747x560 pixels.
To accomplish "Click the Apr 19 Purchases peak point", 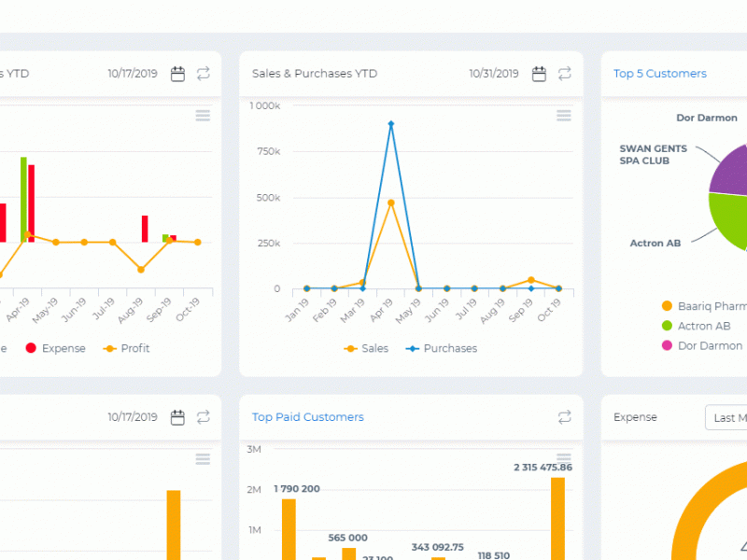I will tap(390, 124).
